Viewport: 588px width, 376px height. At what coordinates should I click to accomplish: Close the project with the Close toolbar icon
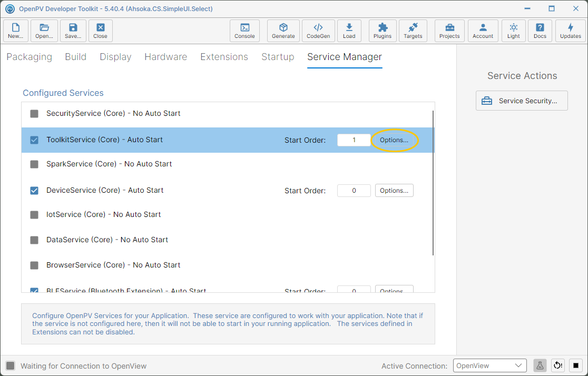[x=100, y=31]
